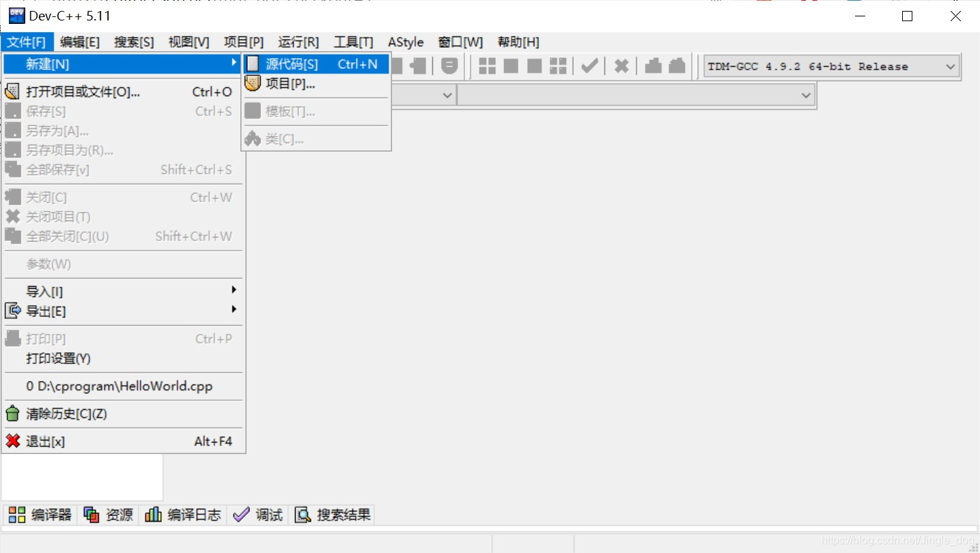Click the Compile four-squares toolbar icon
980x553 pixels.
tap(487, 66)
